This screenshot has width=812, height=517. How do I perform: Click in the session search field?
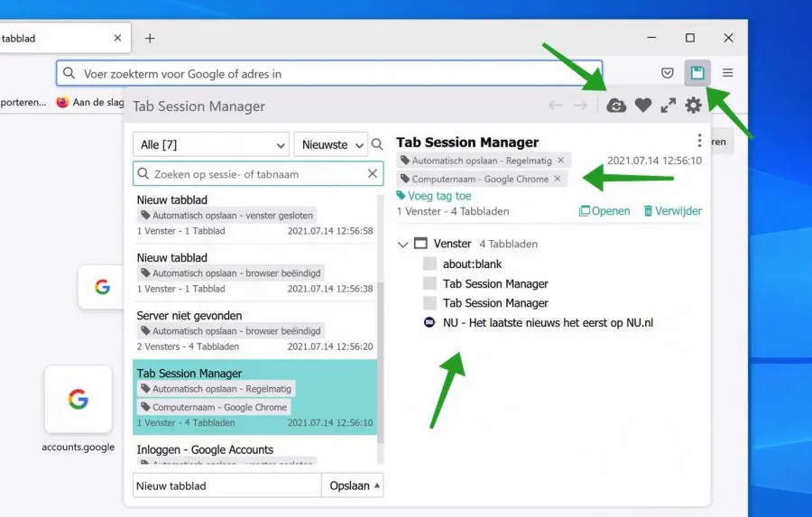point(258,174)
